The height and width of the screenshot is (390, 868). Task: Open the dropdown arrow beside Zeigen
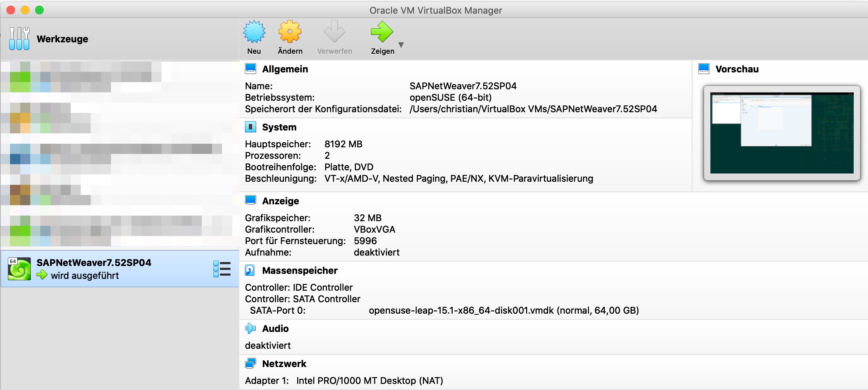pyautogui.click(x=401, y=45)
